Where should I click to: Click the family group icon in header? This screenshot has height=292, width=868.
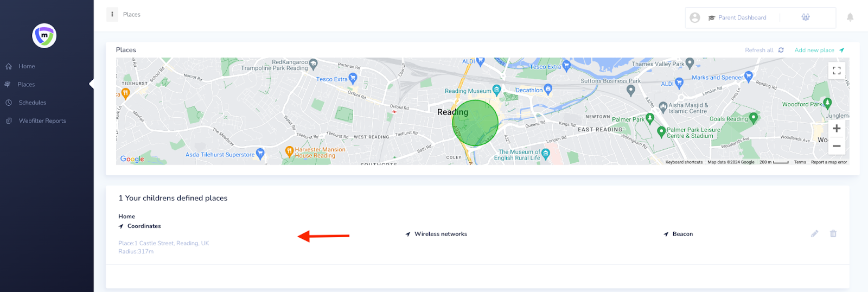click(806, 17)
